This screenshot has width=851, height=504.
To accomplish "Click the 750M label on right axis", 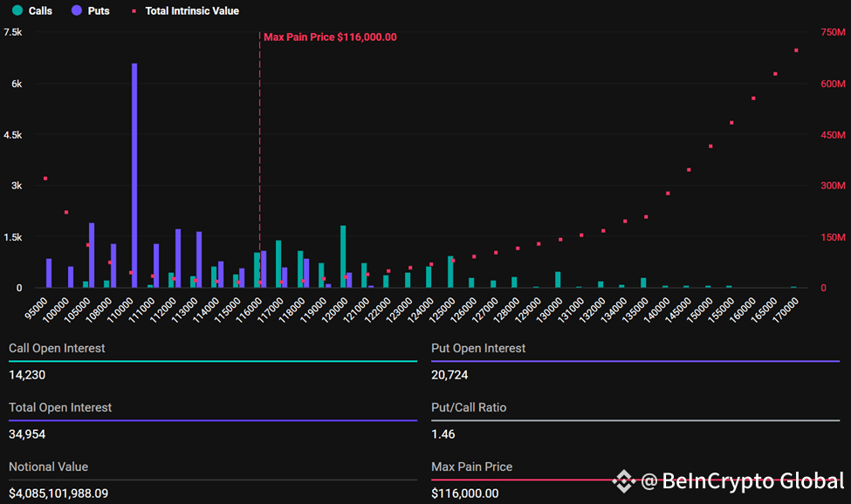I will (833, 32).
